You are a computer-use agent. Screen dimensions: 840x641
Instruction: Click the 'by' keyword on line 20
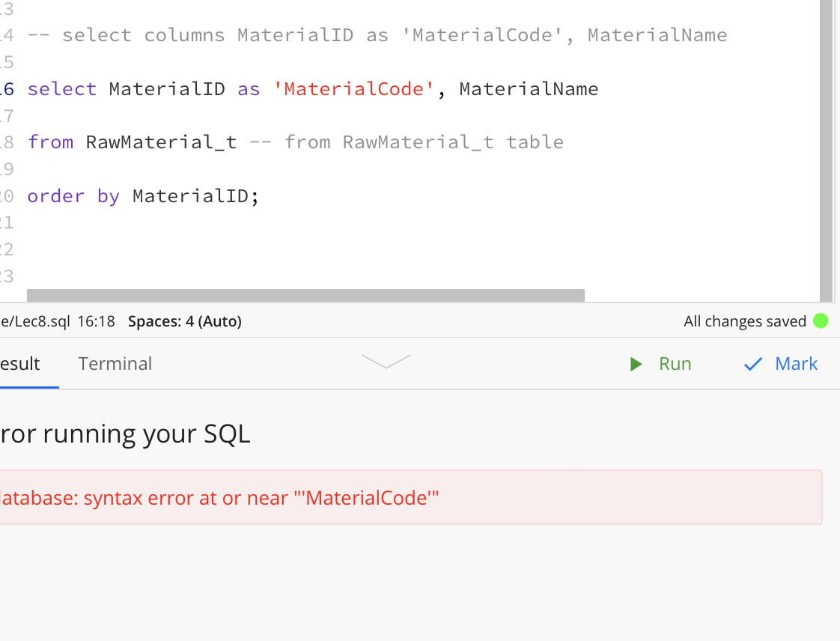click(109, 196)
